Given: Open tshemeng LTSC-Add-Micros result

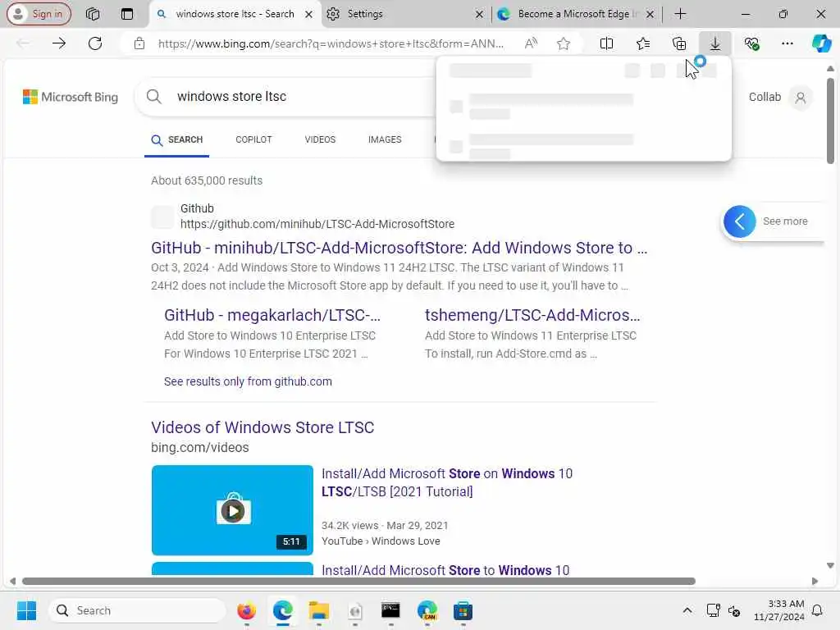Looking at the screenshot, I should coord(532,315).
